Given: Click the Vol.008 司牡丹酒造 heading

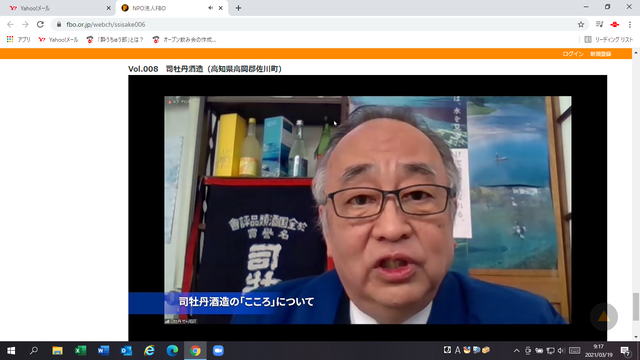Looking at the screenshot, I should pyautogui.click(x=205, y=69).
